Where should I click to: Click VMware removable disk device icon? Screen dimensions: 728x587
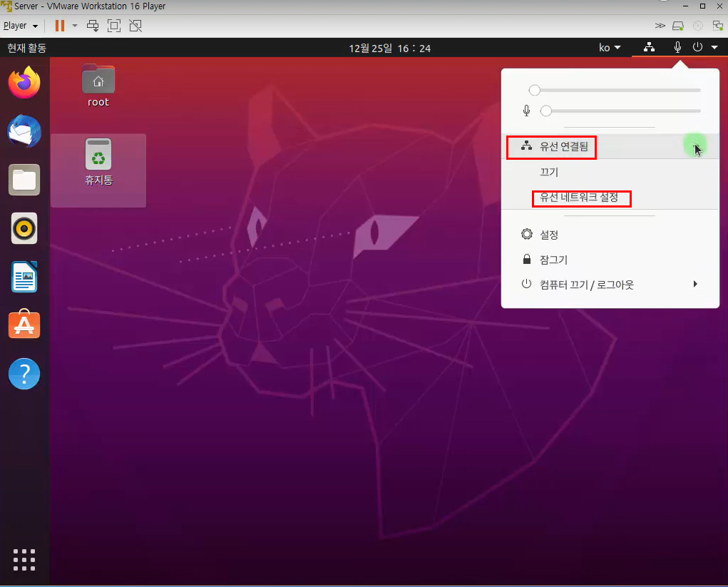click(678, 26)
